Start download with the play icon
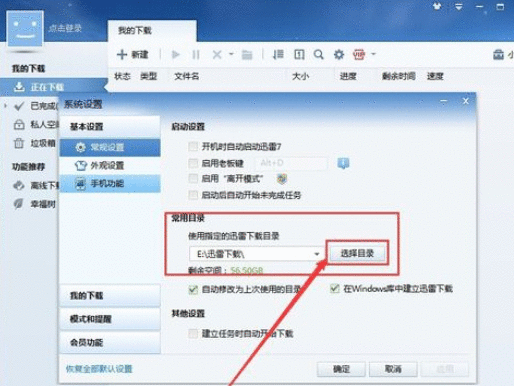 point(176,54)
